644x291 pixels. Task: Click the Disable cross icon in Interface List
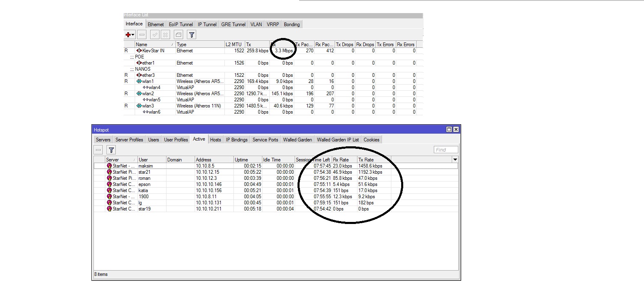165,35
